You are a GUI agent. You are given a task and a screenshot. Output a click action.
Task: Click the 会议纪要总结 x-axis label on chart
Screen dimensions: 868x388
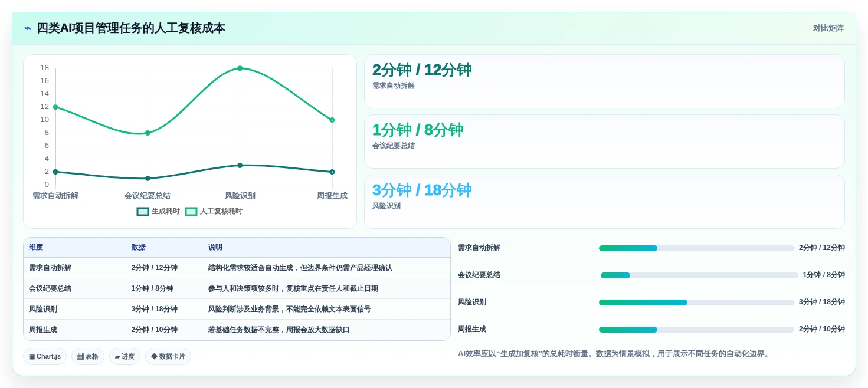pos(148,196)
